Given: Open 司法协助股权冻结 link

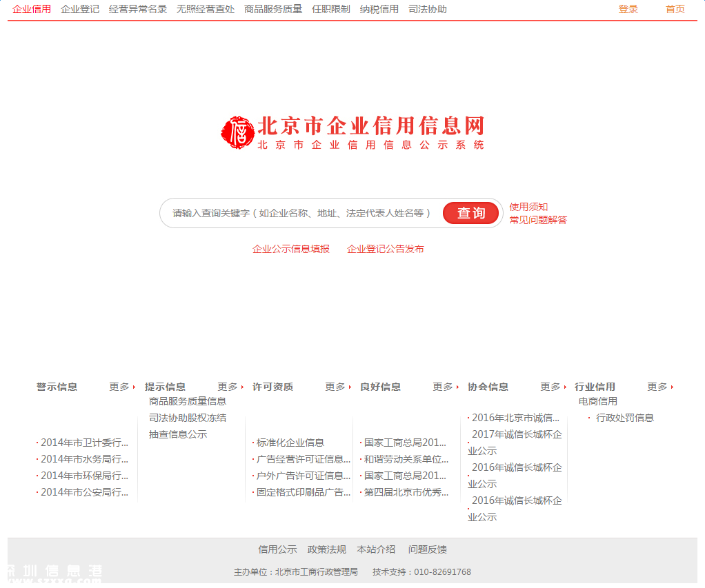Looking at the screenshot, I should coord(188,418).
